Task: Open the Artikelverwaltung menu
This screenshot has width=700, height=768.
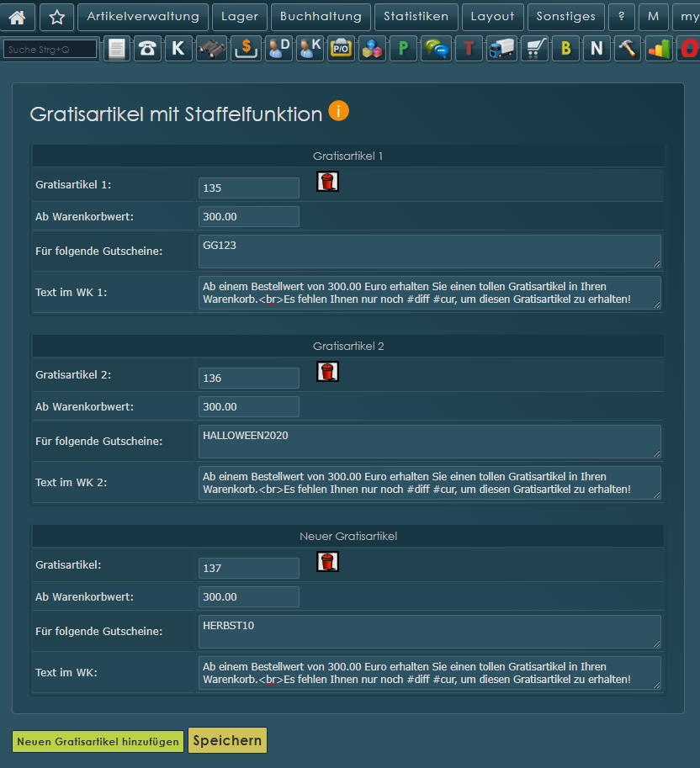Action: (x=143, y=17)
